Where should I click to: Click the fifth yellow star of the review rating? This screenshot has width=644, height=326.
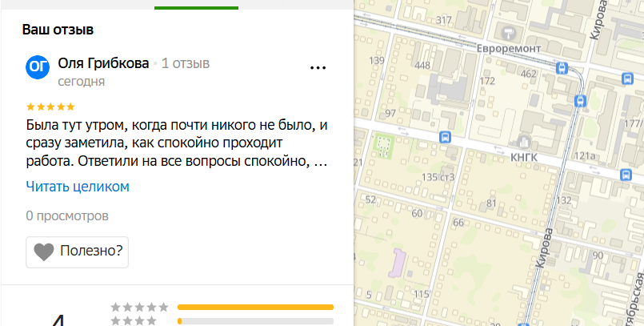pos(70,107)
